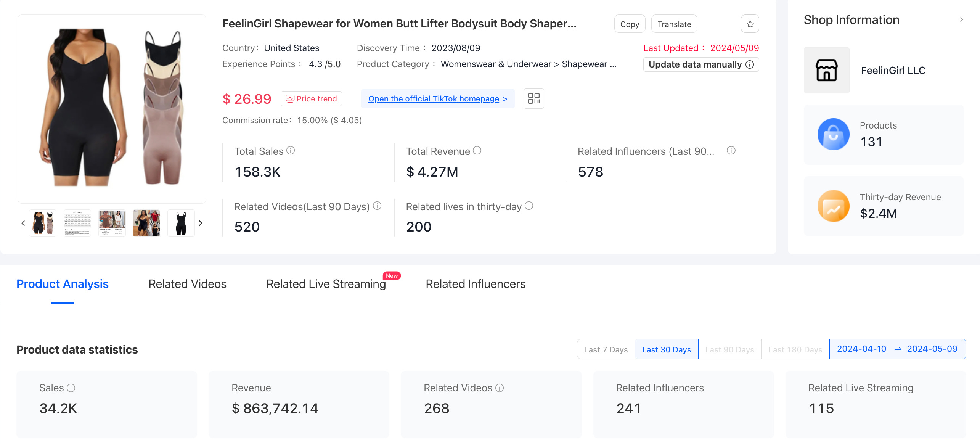Click the Price trend button
The image size is (980, 444).
pos(311,99)
